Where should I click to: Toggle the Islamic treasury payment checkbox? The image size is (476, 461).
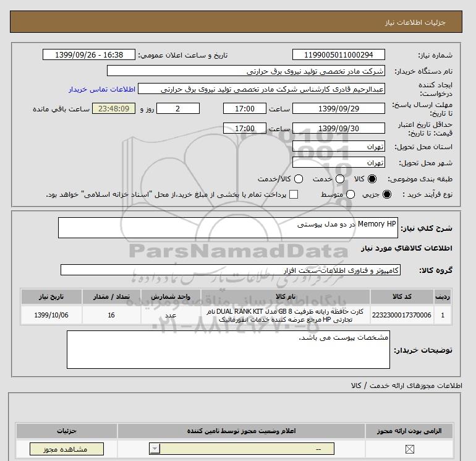click(x=294, y=194)
